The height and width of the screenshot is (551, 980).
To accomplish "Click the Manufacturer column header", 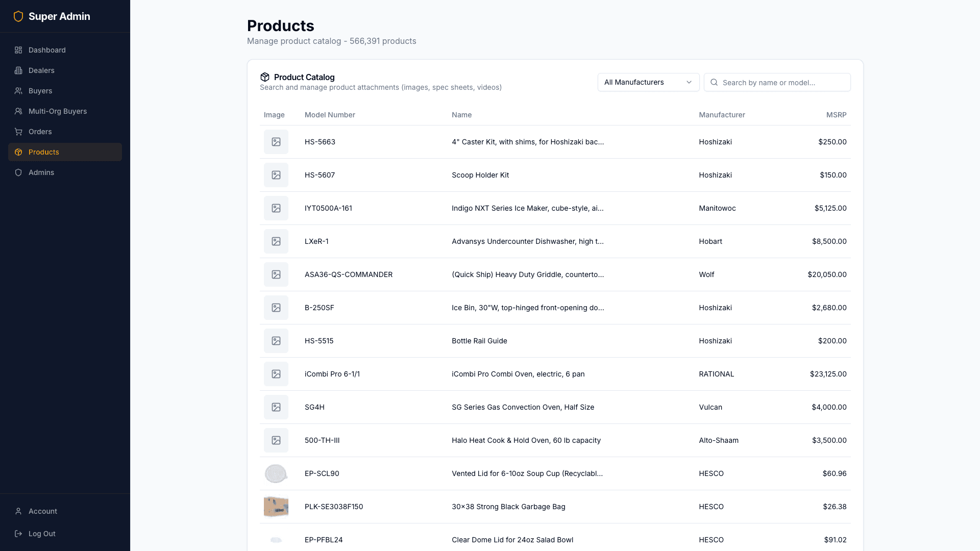I will [722, 115].
